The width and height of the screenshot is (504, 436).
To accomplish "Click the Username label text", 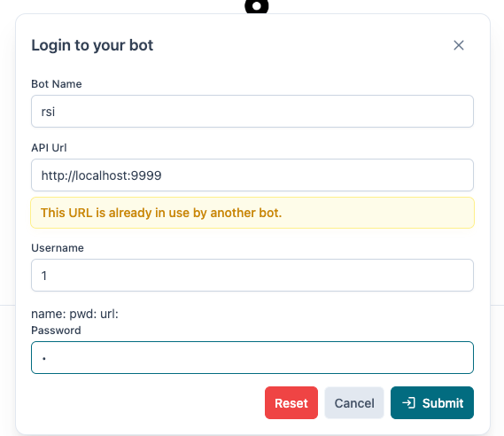I will [58, 248].
